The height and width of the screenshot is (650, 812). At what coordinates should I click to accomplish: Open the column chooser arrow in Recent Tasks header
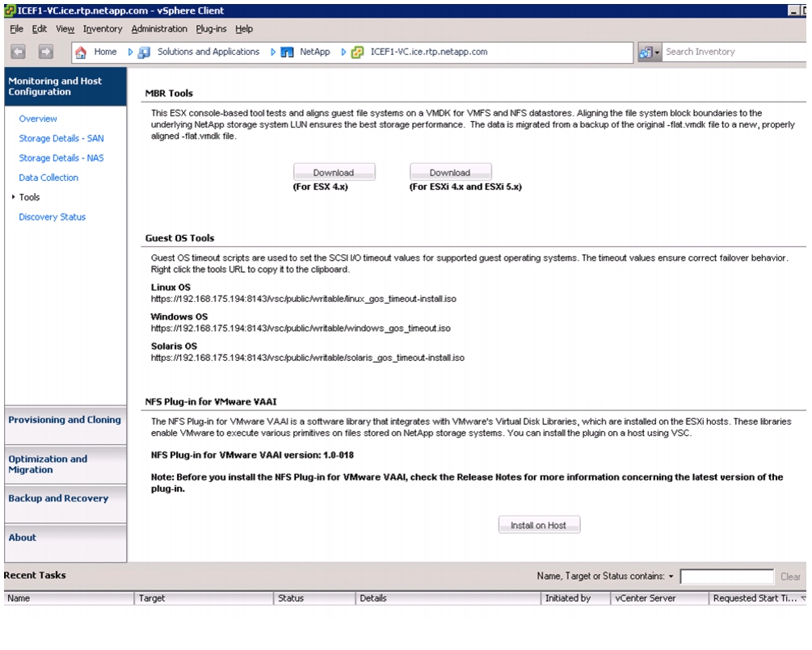pos(803,598)
